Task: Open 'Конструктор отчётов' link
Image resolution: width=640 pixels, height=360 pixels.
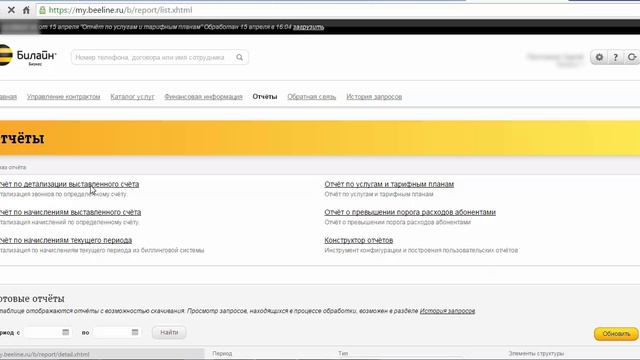Action: tap(359, 240)
